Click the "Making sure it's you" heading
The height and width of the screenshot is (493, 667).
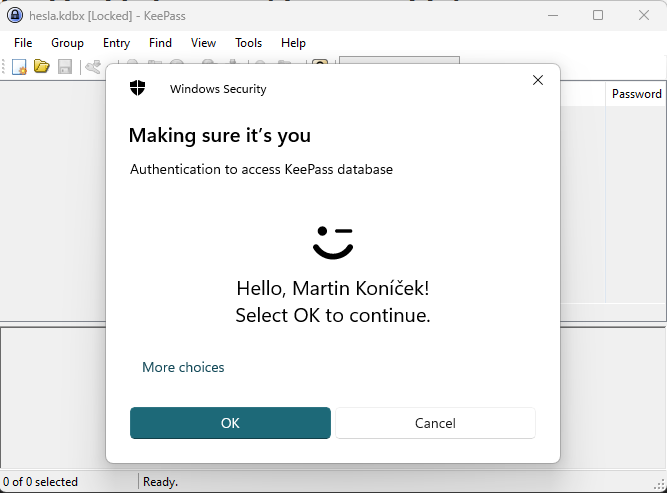(x=219, y=136)
